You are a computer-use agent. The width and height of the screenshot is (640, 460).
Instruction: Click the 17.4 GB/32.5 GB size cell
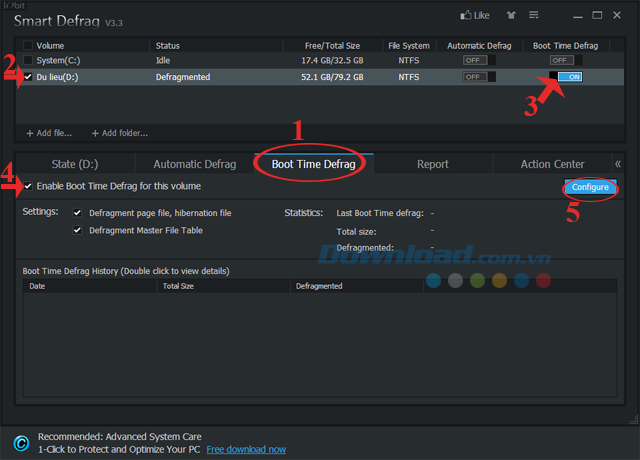[x=332, y=60]
